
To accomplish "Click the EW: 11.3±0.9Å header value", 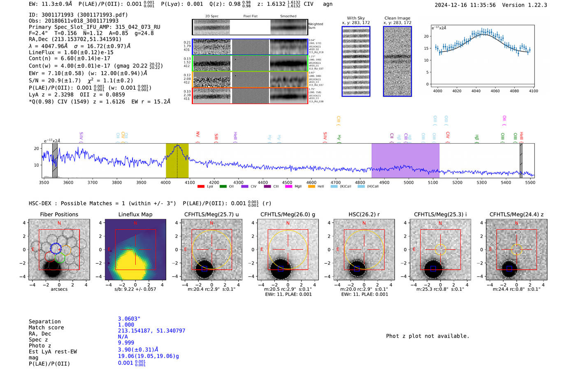I will (x=51, y=4).
